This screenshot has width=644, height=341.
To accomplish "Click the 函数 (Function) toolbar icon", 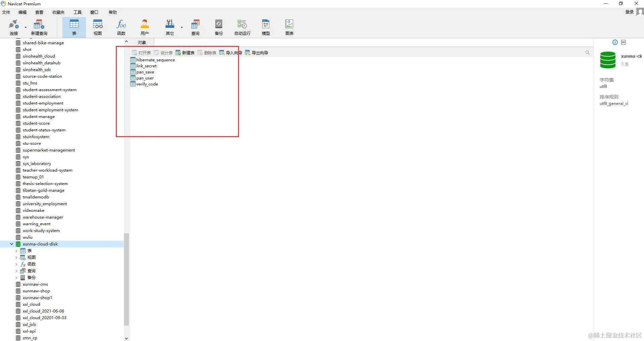I will click(x=121, y=27).
